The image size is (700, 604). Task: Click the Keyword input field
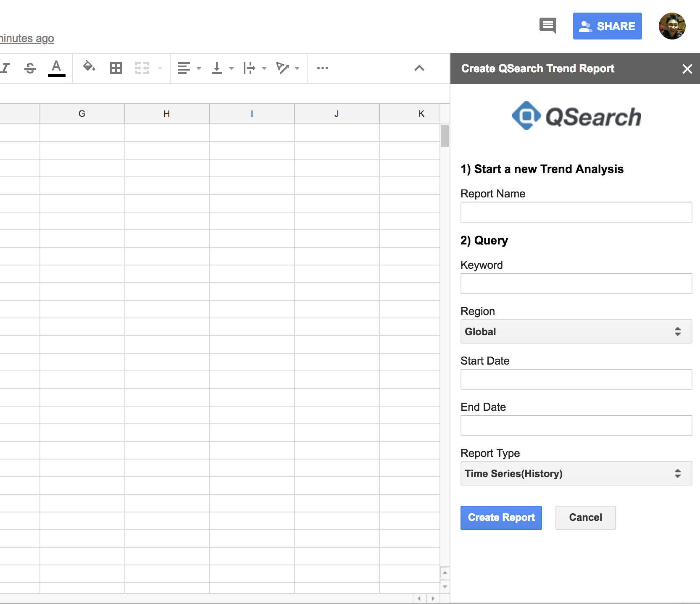pyautogui.click(x=576, y=284)
